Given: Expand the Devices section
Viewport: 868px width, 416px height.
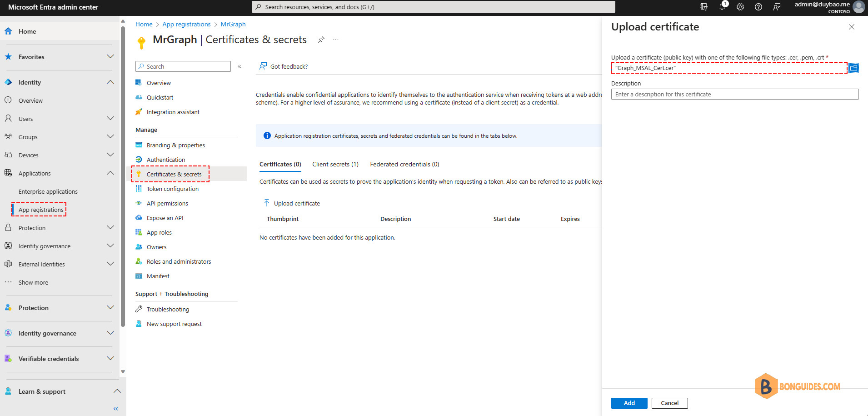Looking at the screenshot, I should (x=110, y=155).
